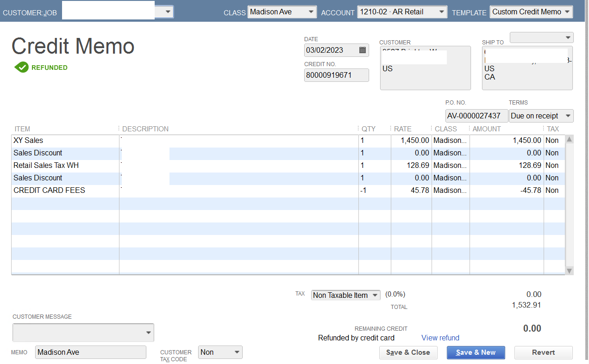Click the Credit No. input field
Viewport: 589px width, 364px height.
[336, 75]
